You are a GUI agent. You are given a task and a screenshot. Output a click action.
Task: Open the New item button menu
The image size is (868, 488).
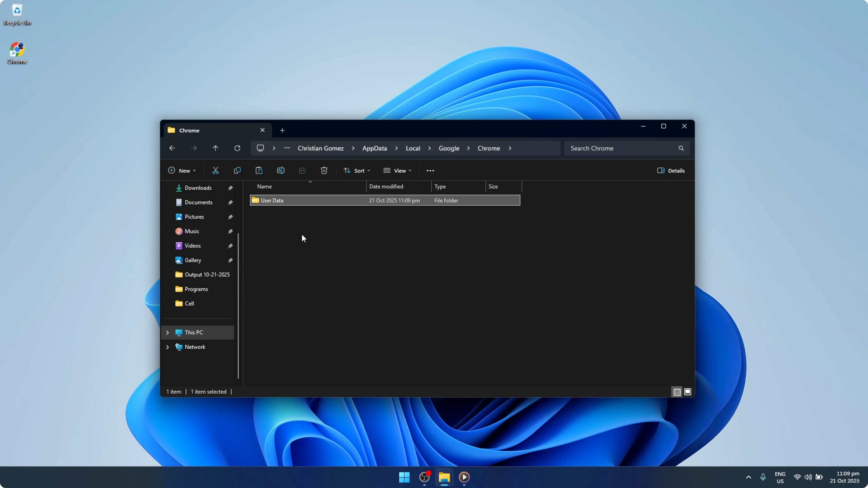(x=182, y=170)
